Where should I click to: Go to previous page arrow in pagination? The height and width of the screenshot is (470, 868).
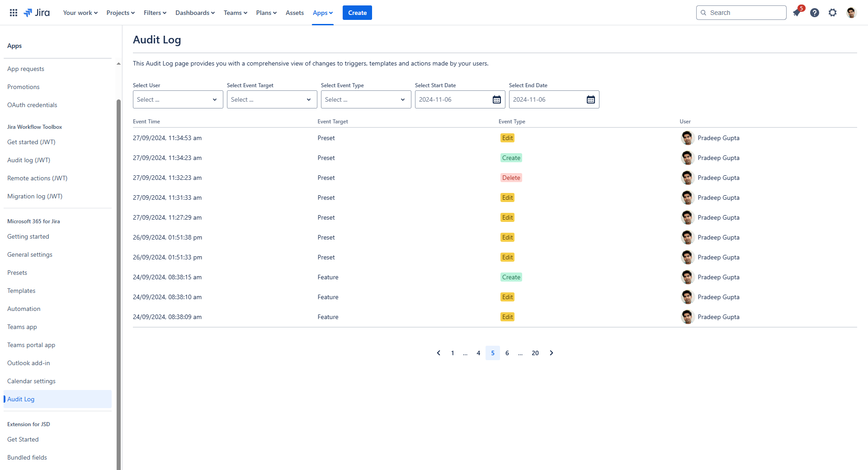point(438,353)
